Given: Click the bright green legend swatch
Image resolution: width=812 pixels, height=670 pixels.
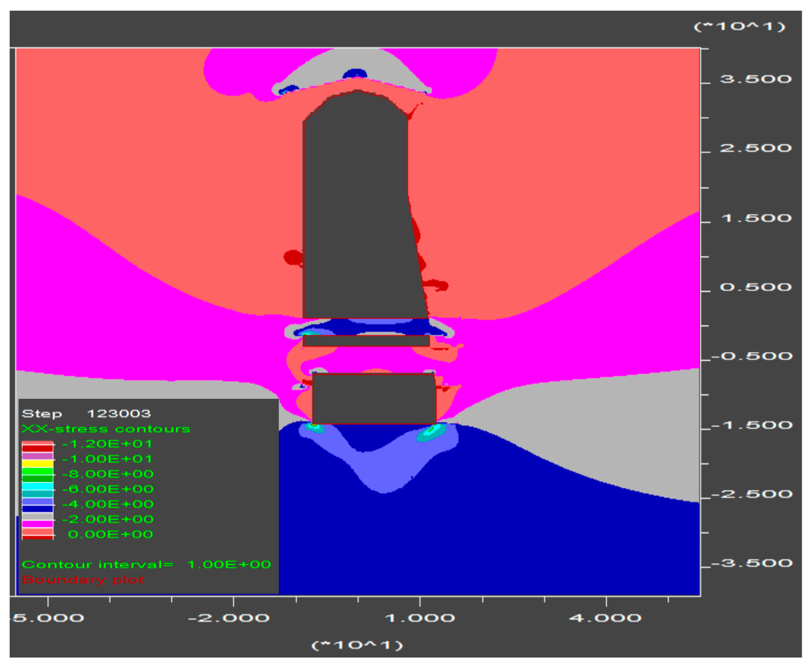Looking at the screenshot, I should click(x=37, y=471).
